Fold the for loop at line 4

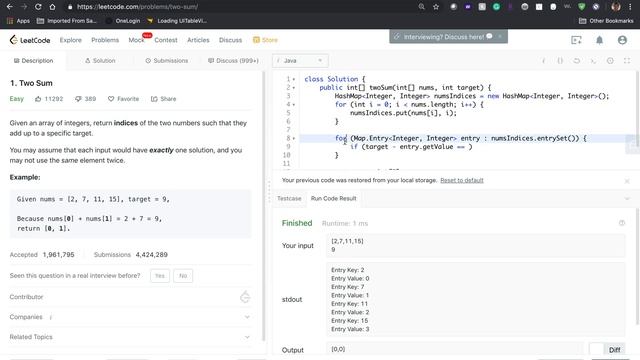(294, 104)
